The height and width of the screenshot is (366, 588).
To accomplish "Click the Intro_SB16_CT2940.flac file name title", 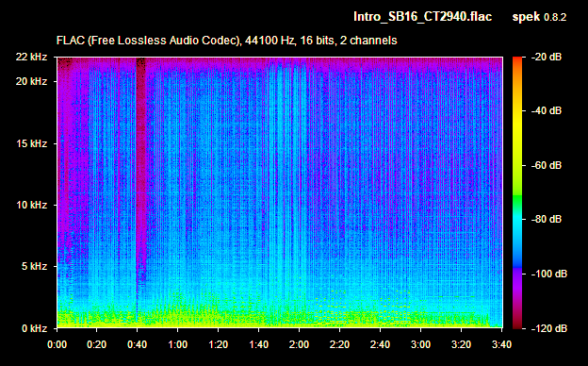I will coord(422,17).
